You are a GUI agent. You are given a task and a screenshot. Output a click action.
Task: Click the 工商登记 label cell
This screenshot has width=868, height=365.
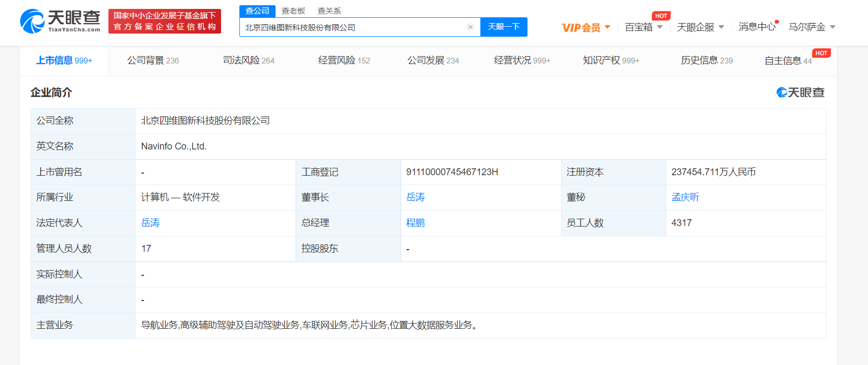(x=348, y=172)
